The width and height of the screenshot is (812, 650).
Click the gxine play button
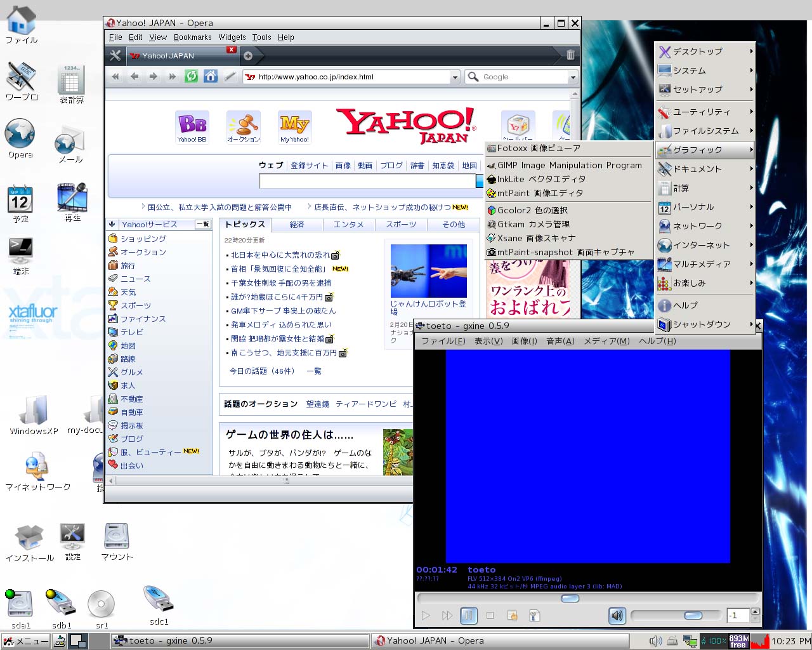point(426,615)
